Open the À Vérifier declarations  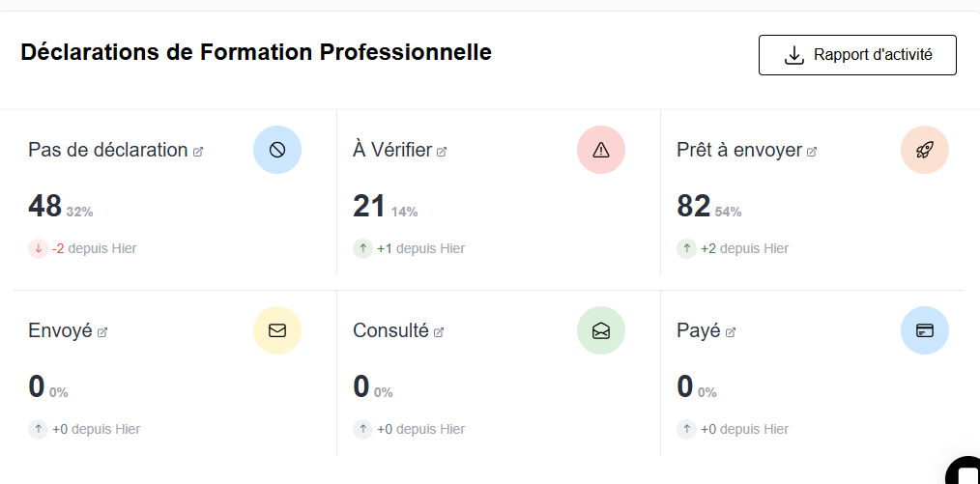(392, 150)
